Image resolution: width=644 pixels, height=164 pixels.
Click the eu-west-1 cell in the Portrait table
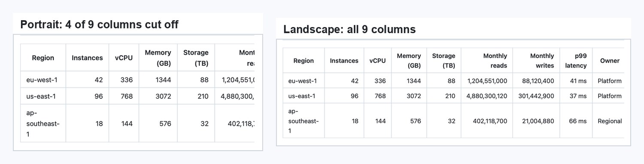tap(43, 80)
